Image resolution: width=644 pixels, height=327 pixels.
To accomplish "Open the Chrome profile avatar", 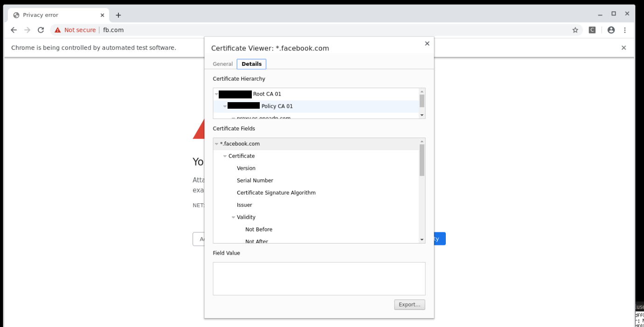I will [611, 29].
